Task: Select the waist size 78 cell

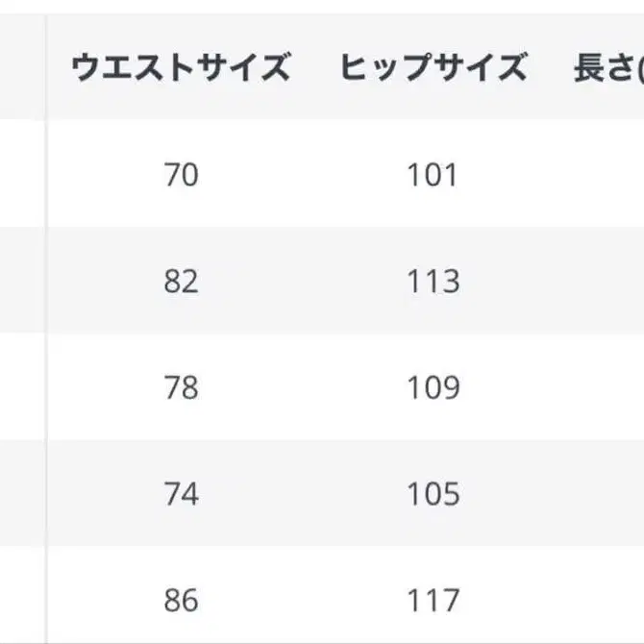Action: click(181, 387)
